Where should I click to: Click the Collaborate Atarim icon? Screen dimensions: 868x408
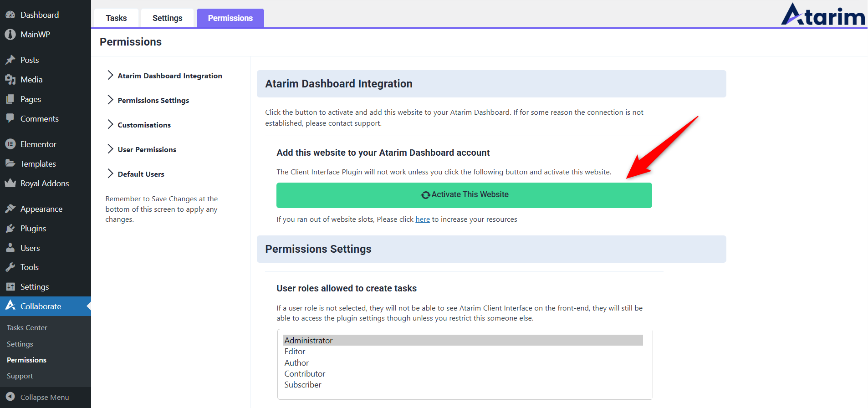10,306
